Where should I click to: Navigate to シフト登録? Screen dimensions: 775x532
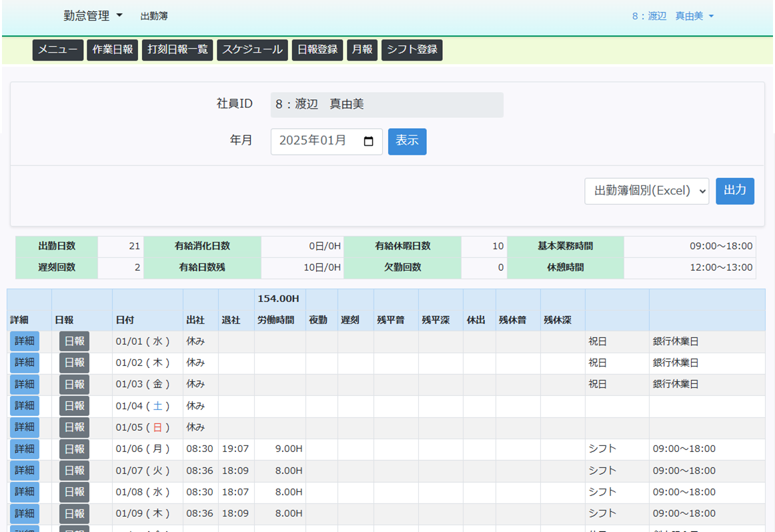(412, 50)
